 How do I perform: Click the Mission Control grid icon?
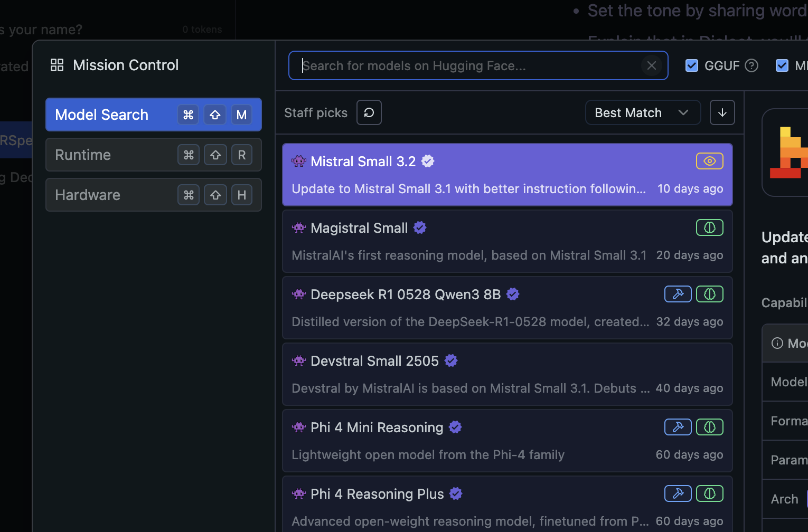click(57, 65)
